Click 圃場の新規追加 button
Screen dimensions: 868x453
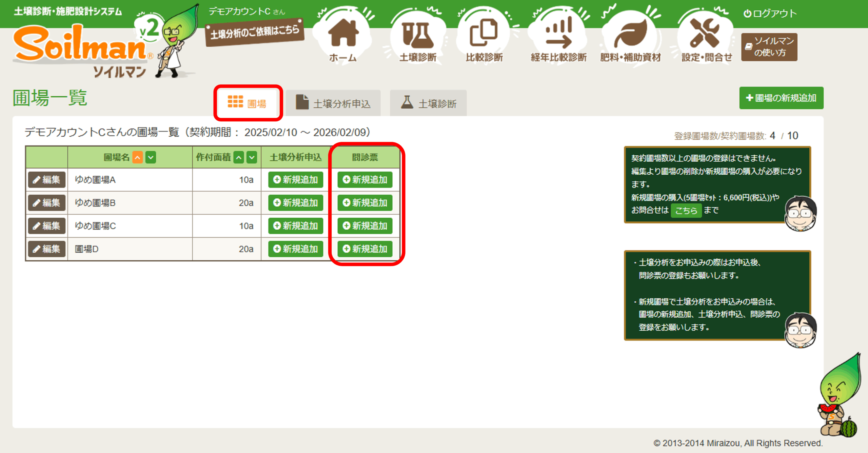click(x=781, y=98)
